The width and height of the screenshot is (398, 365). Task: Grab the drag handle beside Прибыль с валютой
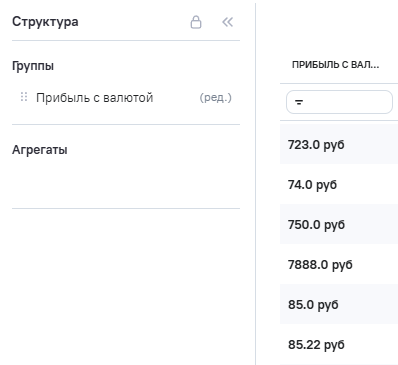(24, 97)
